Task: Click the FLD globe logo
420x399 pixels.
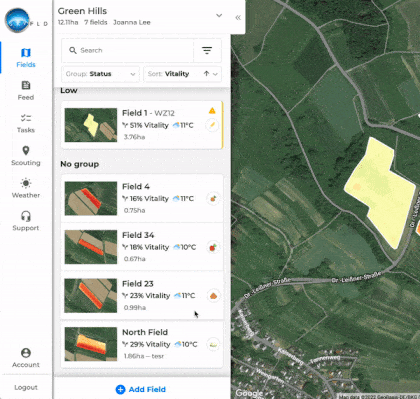Action: (x=17, y=20)
